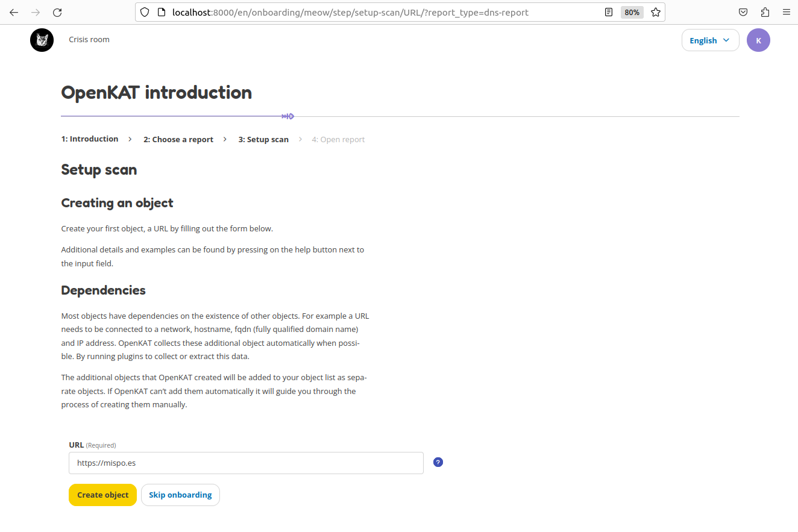The height and width of the screenshot is (532, 798).
Task: Select step 4: Open report
Action: (x=338, y=140)
